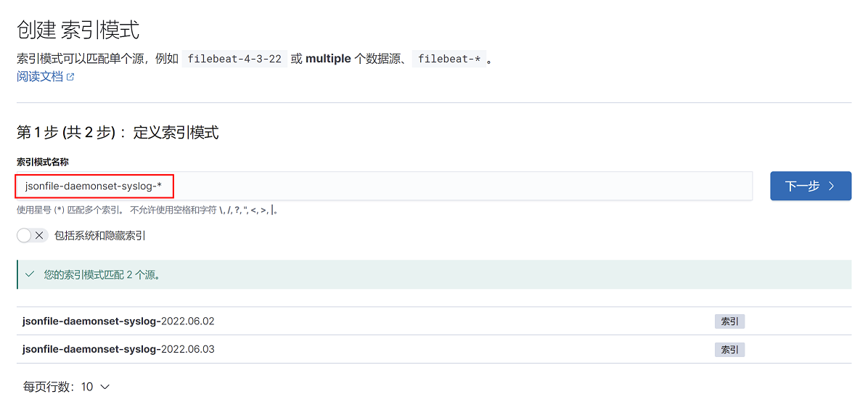Open the 每页行数: 10 dropdown
The width and height of the screenshot is (868, 410).
tap(66, 387)
